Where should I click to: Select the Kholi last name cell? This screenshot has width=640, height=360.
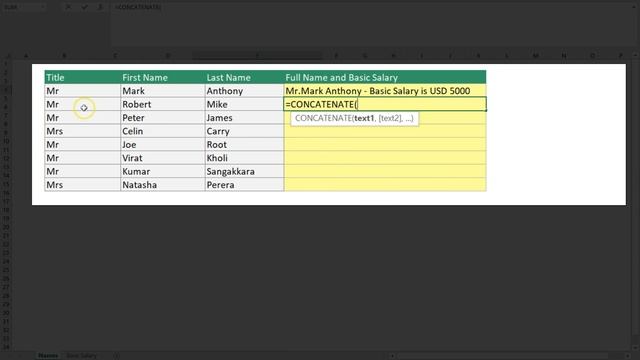click(244, 158)
